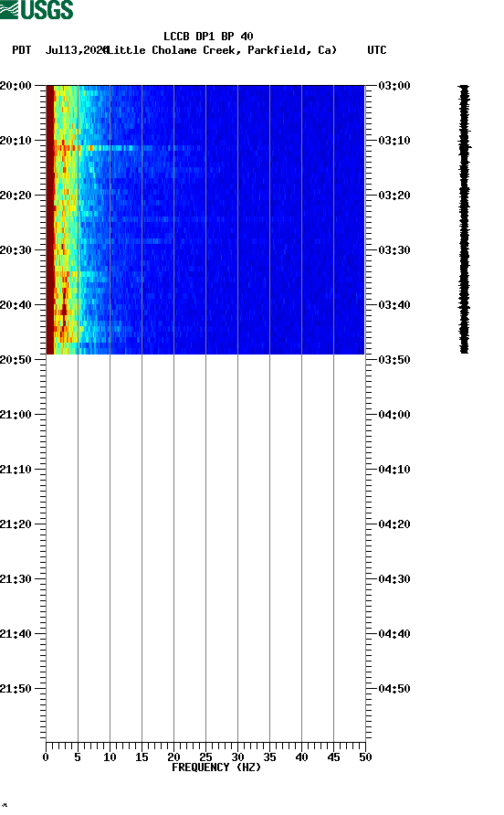The width and height of the screenshot is (504, 815).
Task: Click the '04:10' UTC time label
Action: [x=394, y=470]
